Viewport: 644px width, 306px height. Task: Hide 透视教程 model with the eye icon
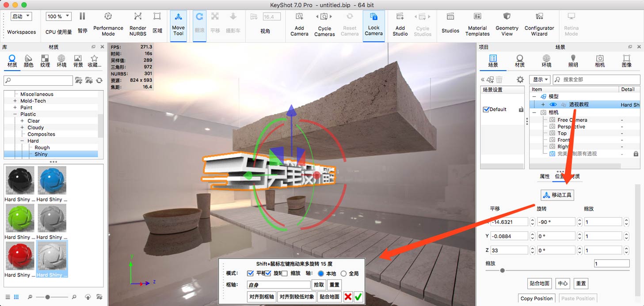click(553, 105)
